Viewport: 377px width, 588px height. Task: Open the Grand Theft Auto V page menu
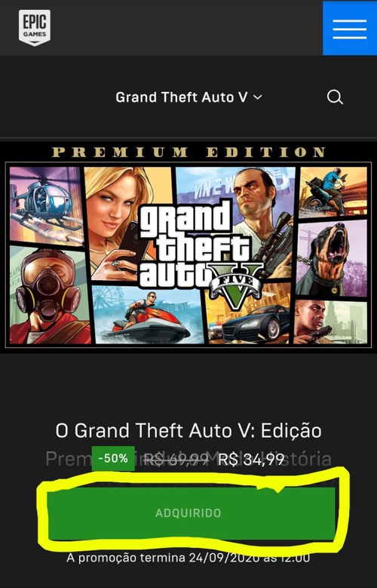pos(188,97)
